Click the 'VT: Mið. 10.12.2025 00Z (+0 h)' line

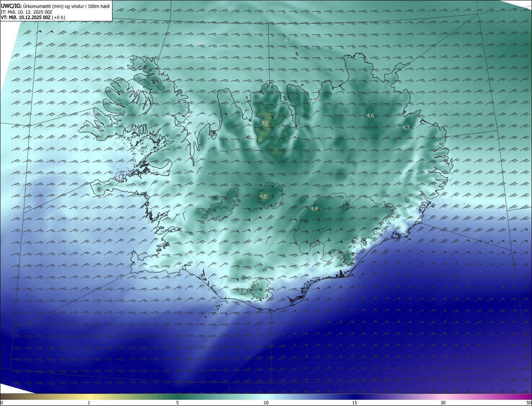click(33, 17)
